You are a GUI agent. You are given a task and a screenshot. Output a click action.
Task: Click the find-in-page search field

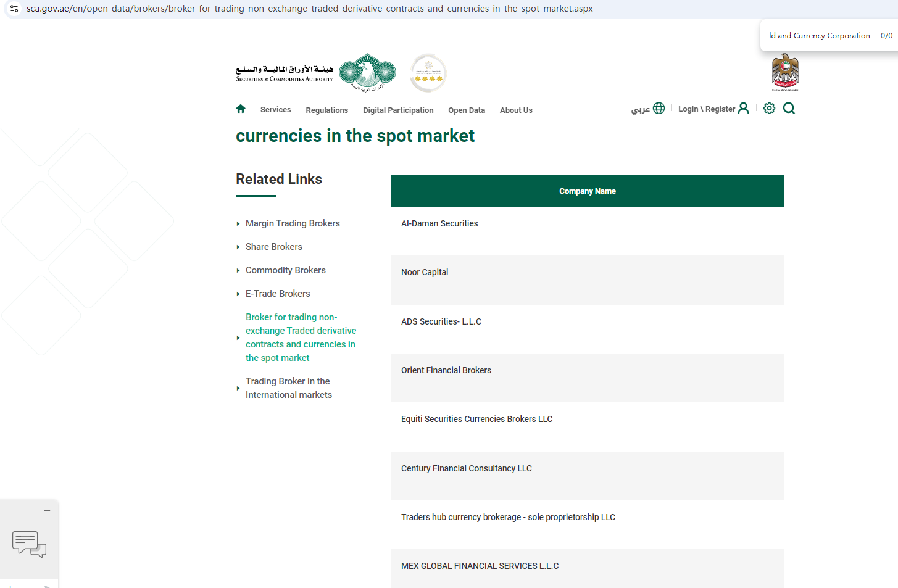point(820,36)
